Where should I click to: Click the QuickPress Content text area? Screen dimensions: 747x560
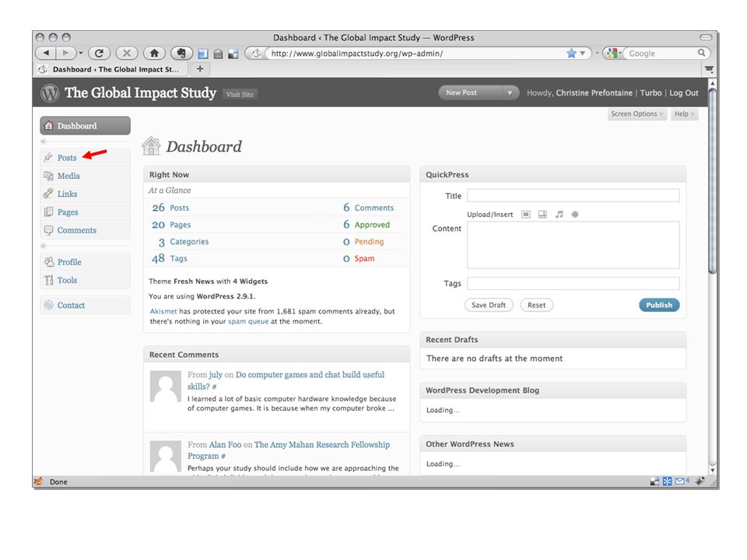pyautogui.click(x=573, y=245)
